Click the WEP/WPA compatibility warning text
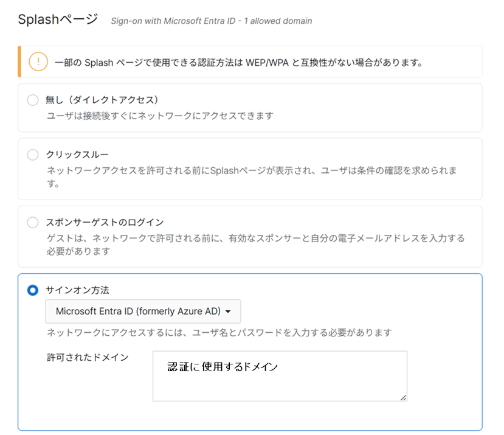Image resolution: width=504 pixels, height=435 pixels. 238,62
